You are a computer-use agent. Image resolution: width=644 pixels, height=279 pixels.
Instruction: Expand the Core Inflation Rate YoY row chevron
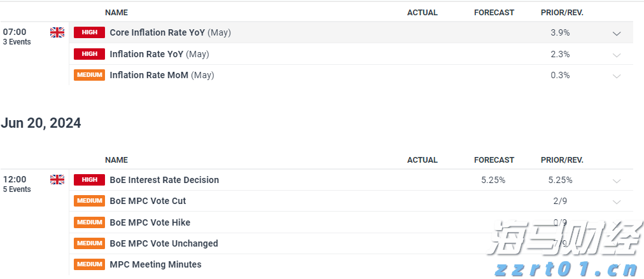[x=616, y=33]
